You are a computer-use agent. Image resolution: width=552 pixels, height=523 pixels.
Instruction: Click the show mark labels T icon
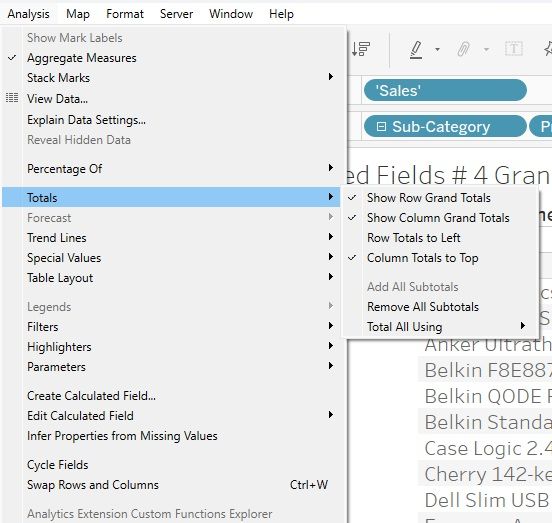[x=514, y=49]
